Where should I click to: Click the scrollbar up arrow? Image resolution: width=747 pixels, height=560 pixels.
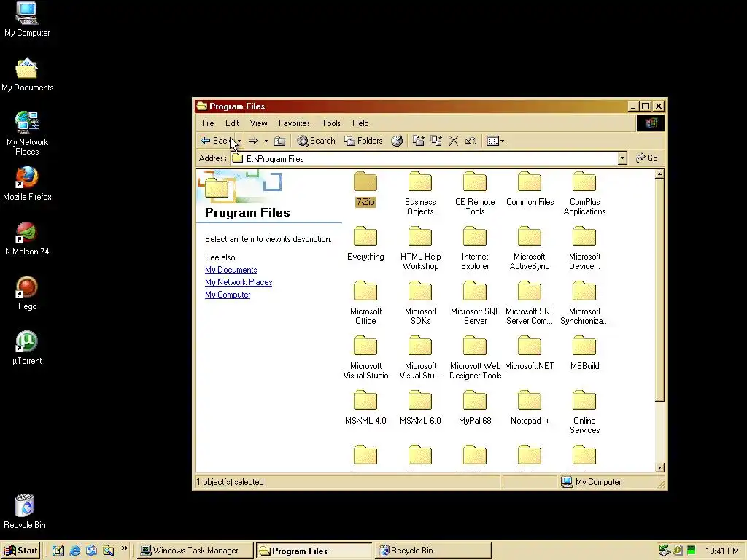(659, 175)
